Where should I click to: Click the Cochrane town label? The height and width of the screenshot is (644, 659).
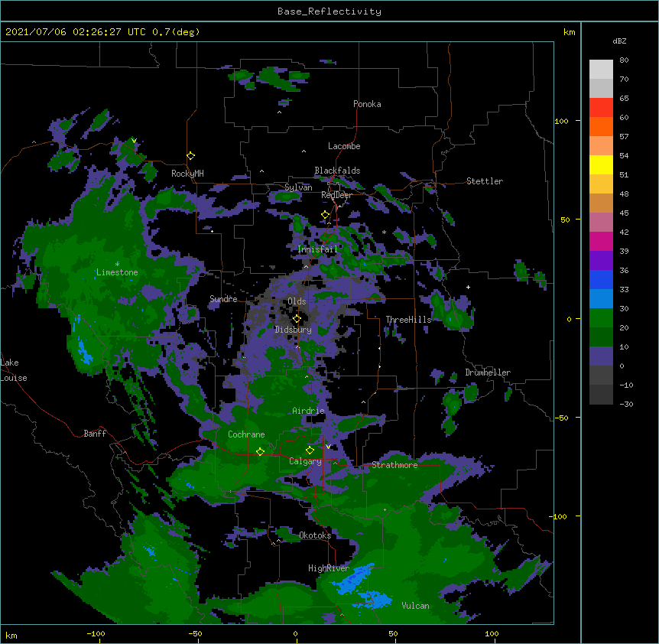pyautogui.click(x=246, y=434)
